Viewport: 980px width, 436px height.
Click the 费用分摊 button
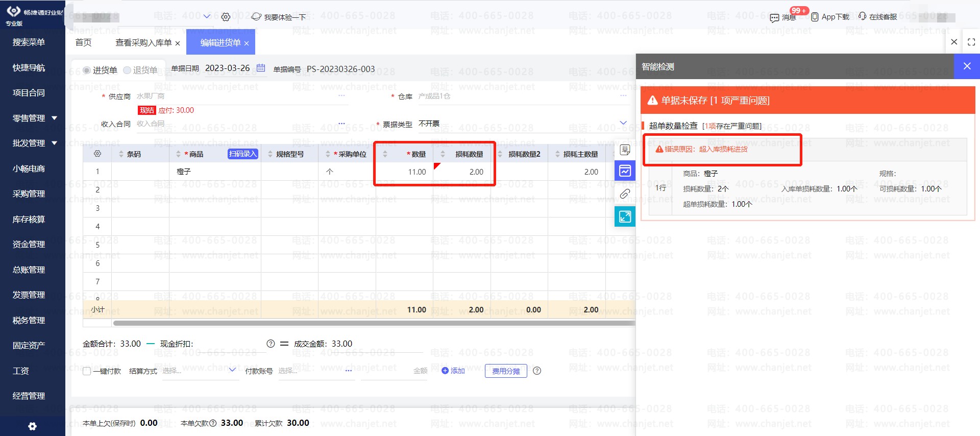pos(506,371)
